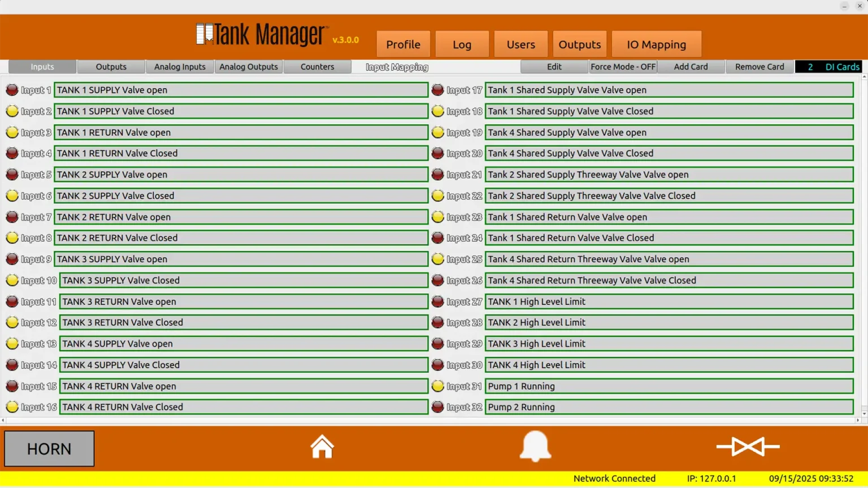Click the Tank Manager logo
This screenshot has width=868, height=488.
[x=261, y=34]
